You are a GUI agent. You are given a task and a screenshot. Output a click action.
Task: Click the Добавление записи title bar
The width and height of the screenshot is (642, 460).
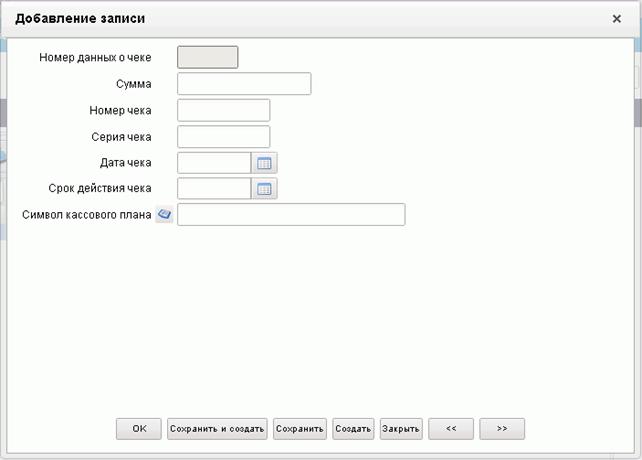tap(311, 19)
